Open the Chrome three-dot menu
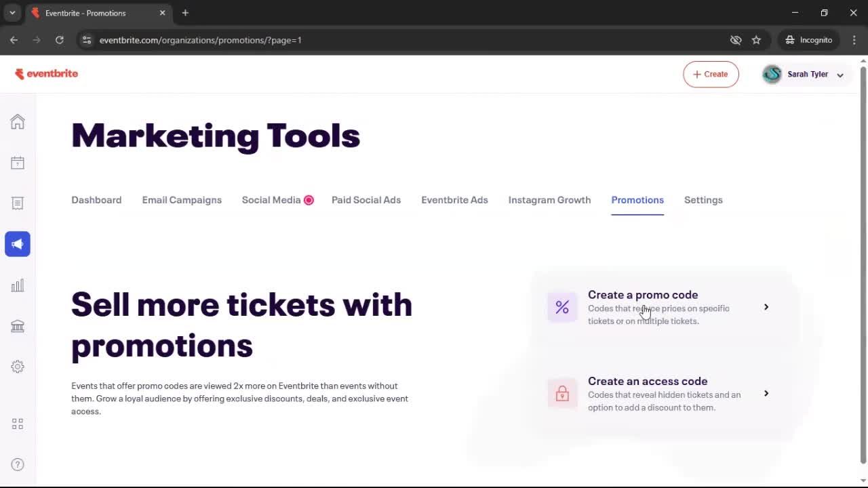This screenshot has width=868, height=488. 854,40
